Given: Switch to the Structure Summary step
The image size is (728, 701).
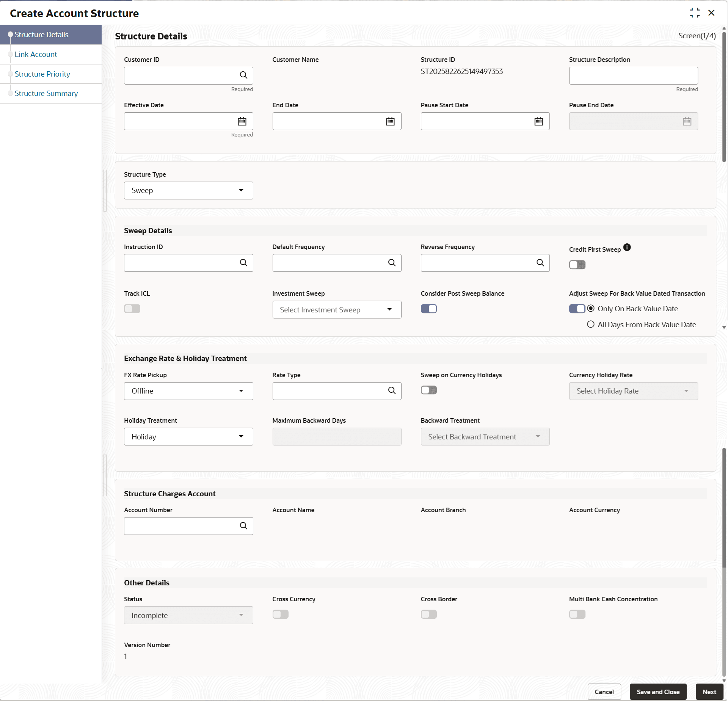Looking at the screenshot, I should [46, 93].
